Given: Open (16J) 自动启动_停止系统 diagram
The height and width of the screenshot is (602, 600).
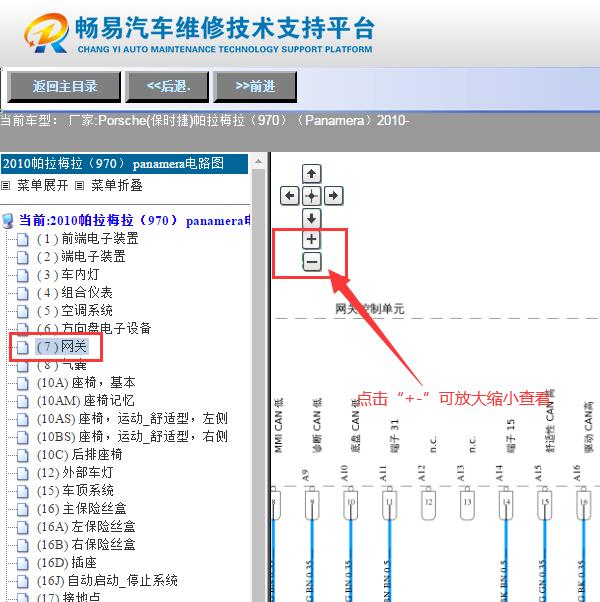Looking at the screenshot, I should click(x=107, y=581).
